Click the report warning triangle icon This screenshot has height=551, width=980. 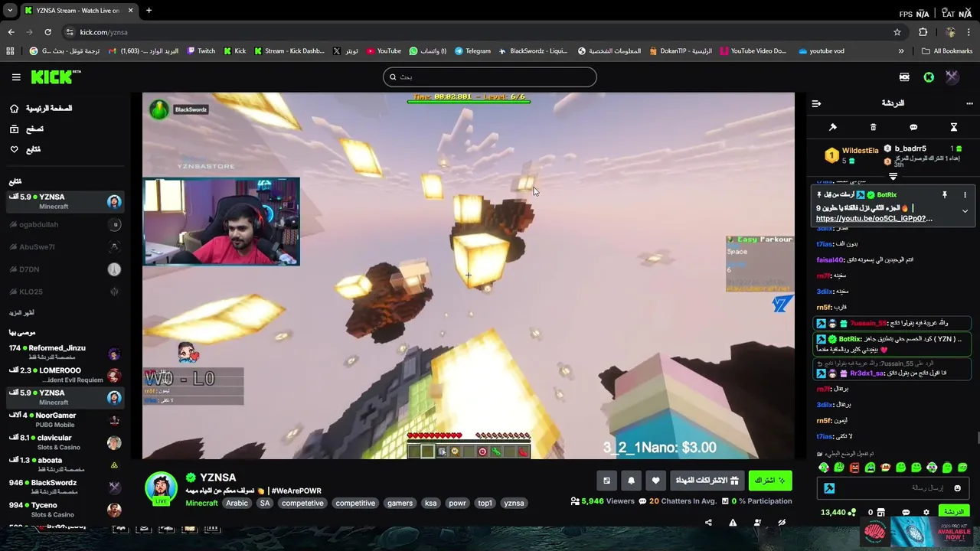(733, 523)
